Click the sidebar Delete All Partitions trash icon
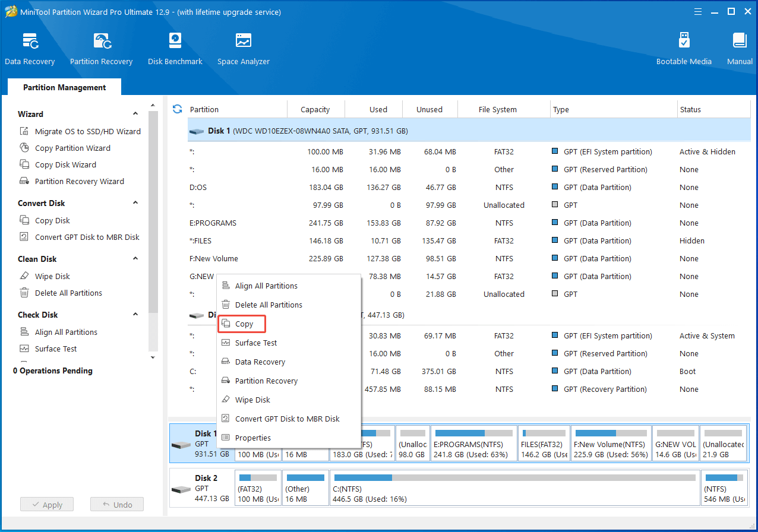The height and width of the screenshot is (532, 758). tap(24, 293)
